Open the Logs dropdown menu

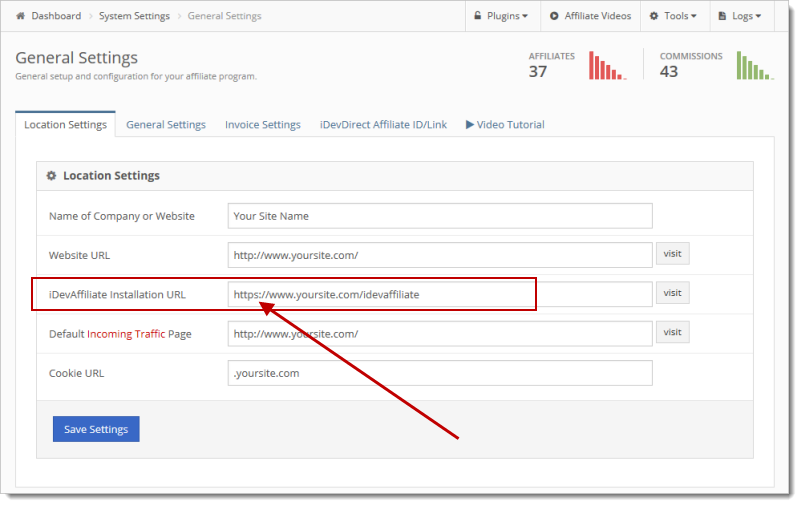click(742, 16)
